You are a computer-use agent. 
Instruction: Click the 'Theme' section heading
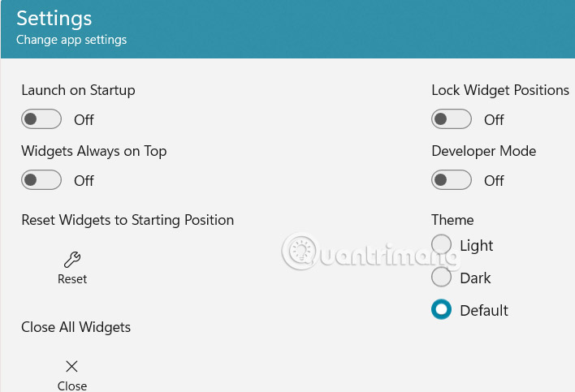coord(452,220)
